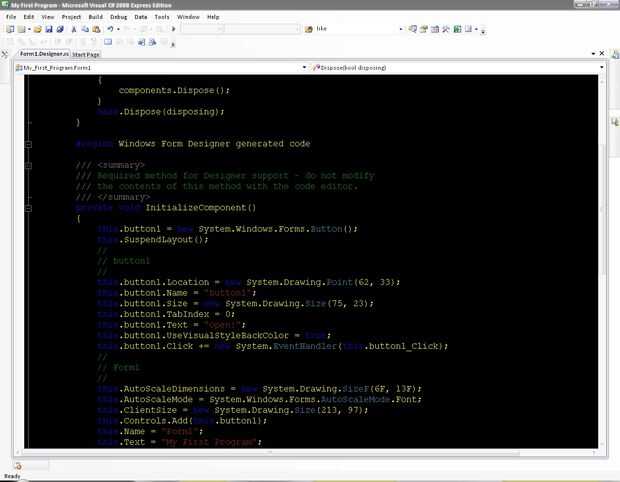Open the Project menu
The height and width of the screenshot is (482, 620).
coord(71,17)
